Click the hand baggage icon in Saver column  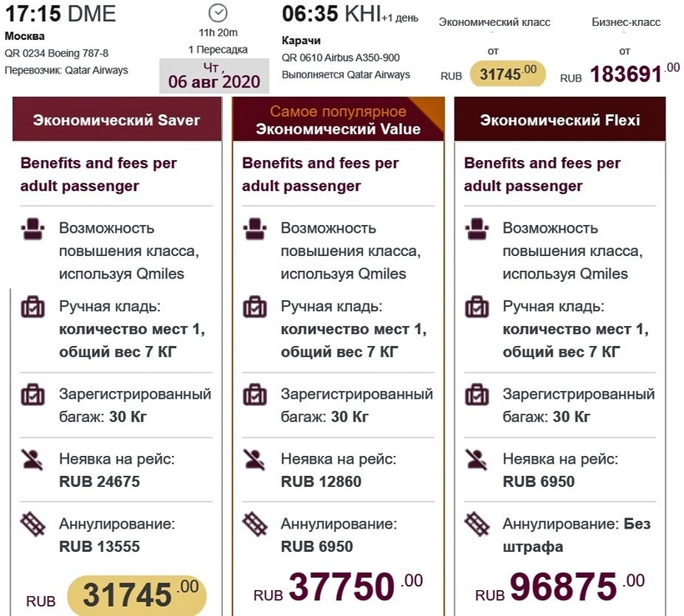tap(33, 307)
